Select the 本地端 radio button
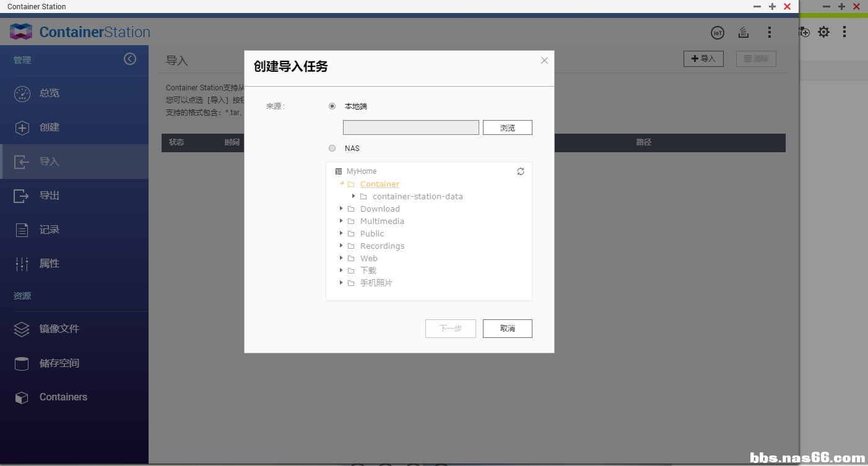 pos(332,106)
